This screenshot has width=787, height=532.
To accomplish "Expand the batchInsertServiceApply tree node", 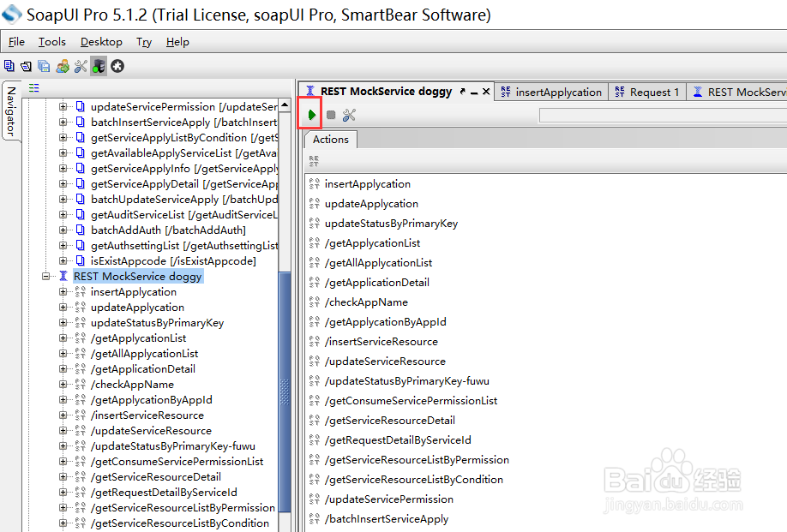I will (63, 122).
